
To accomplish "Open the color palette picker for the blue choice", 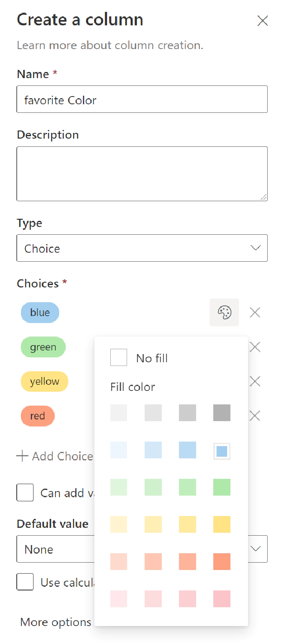I will (224, 312).
